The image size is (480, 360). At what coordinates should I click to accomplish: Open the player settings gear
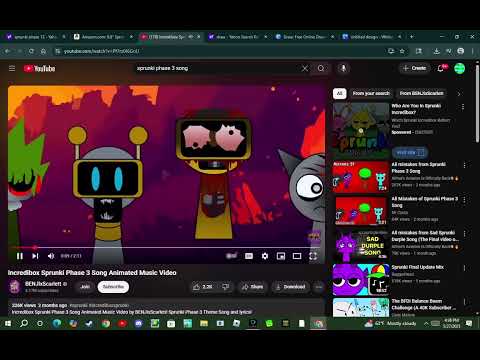click(265, 256)
